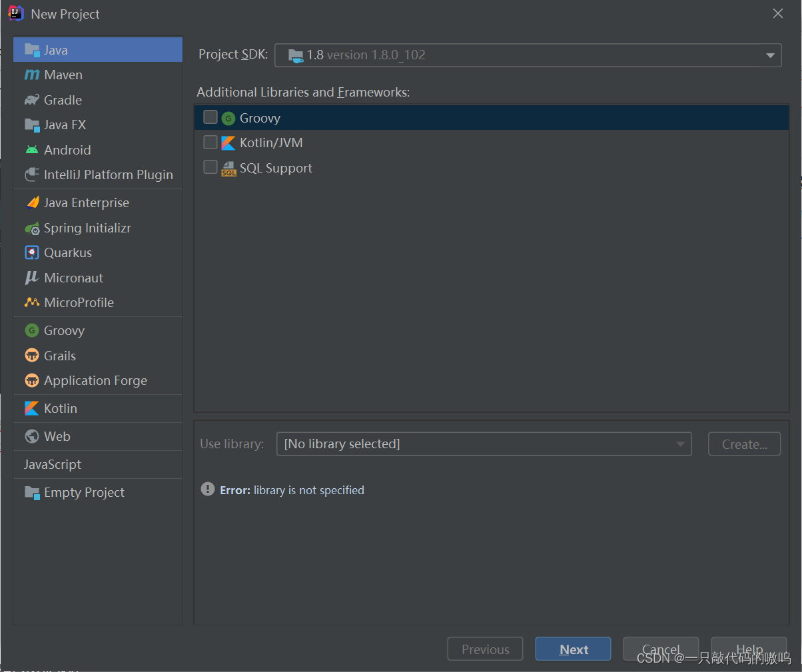Screen dimensions: 802x672
Task: Enable the SQL Support checkbox
Action: click(x=210, y=167)
